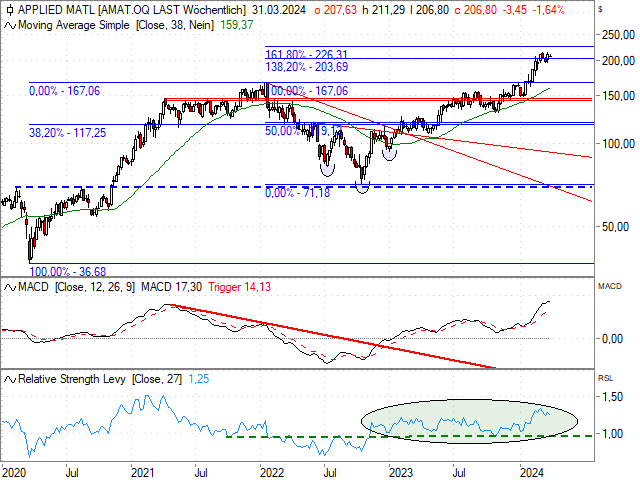
Task: Click the percentage change -1,64%
Action: tap(549, 10)
